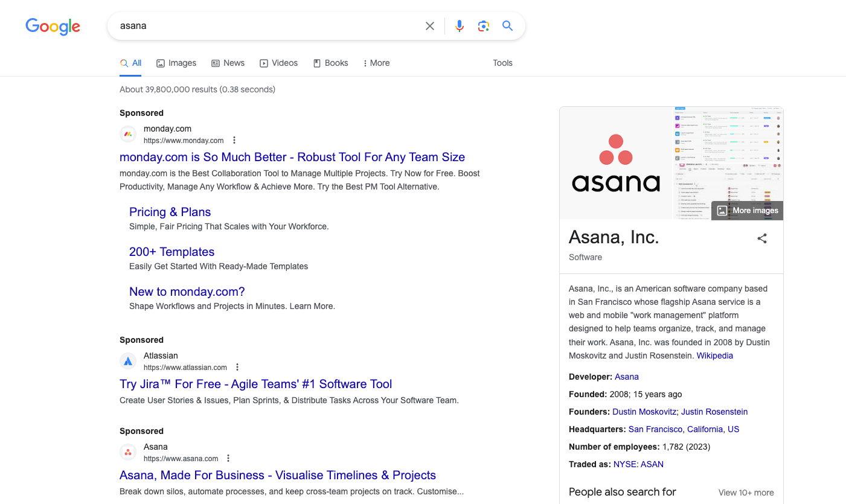This screenshot has width=846, height=504.
Task: Open Try Jira For Free ad link
Action: point(255,384)
